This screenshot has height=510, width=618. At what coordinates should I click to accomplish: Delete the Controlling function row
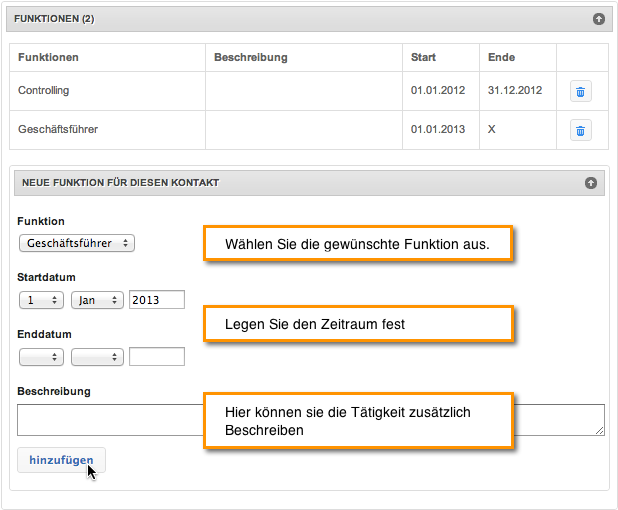[580, 91]
